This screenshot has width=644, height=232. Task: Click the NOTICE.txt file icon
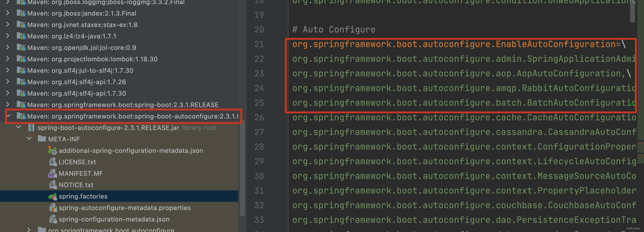[53, 185]
